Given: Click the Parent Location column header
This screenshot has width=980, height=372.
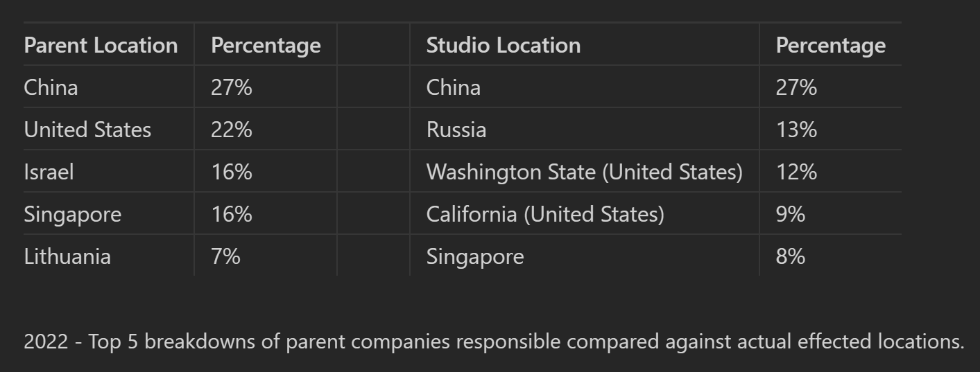Looking at the screenshot, I should [x=101, y=45].
